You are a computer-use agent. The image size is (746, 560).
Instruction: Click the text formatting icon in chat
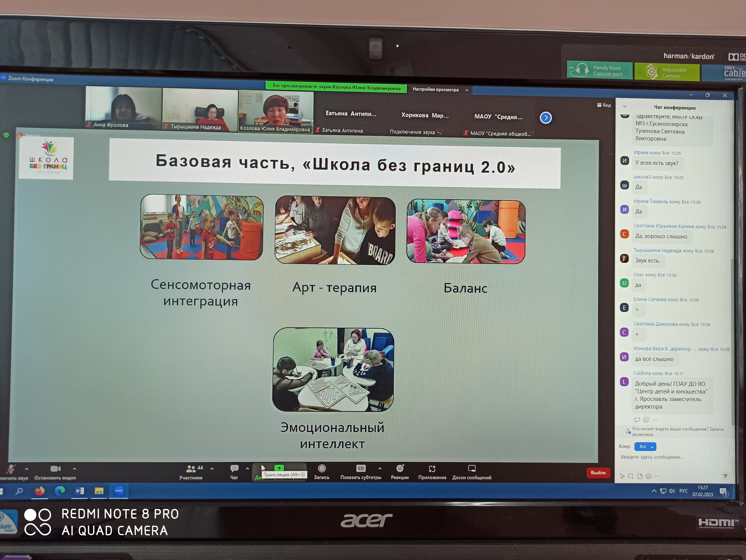622,476
